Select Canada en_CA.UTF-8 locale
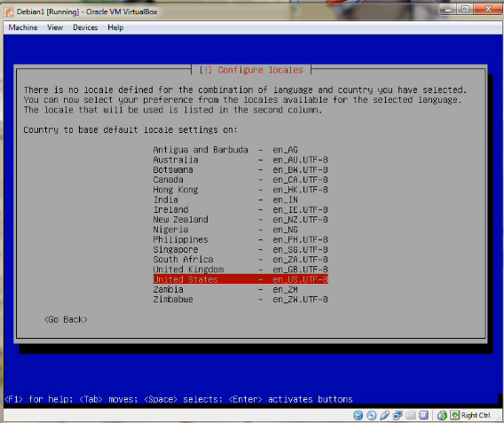The image size is (504, 423). coord(240,179)
